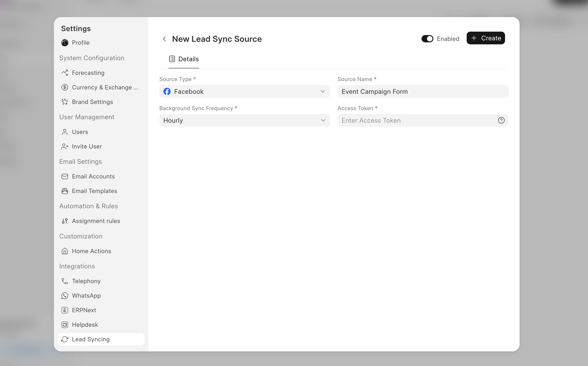
Task: Open the ERPNext integration settings
Action: [84, 310]
